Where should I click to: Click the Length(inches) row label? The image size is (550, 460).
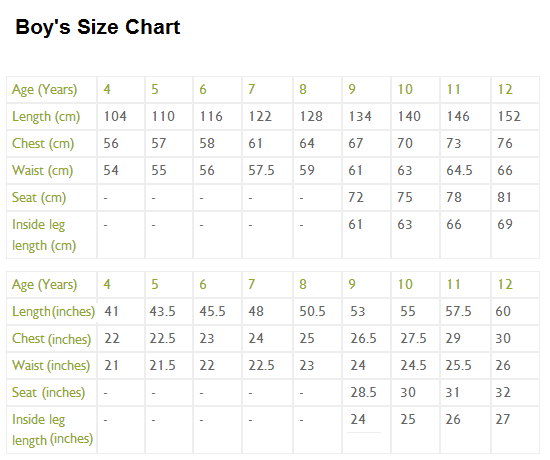53,312
